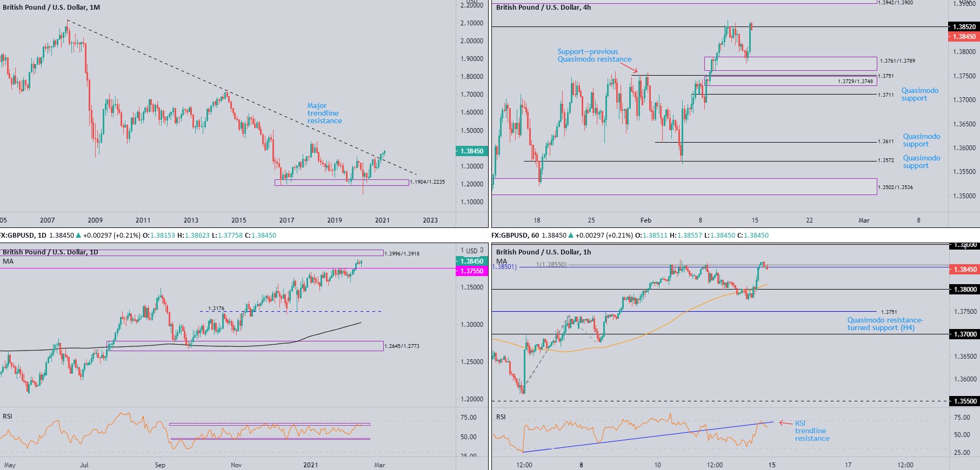
Task: Select the 1.3176 dashed line label
Action: click(216, 308)
